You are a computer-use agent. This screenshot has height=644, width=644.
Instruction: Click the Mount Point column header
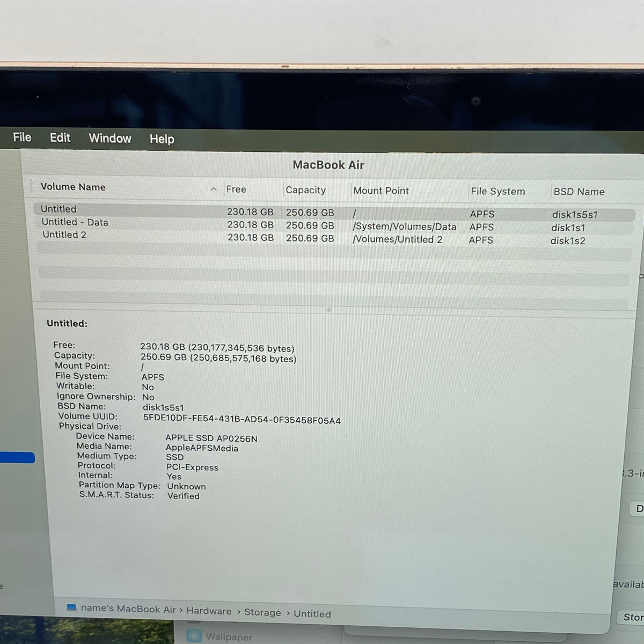pyautogui.click(x=381, y=191)
